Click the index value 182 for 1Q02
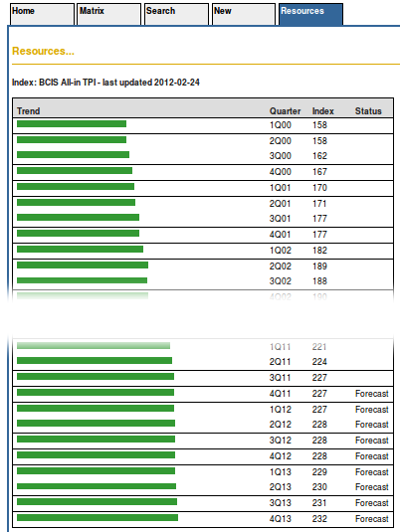Viewport: 400px width, 532px height. pos(319,251)
